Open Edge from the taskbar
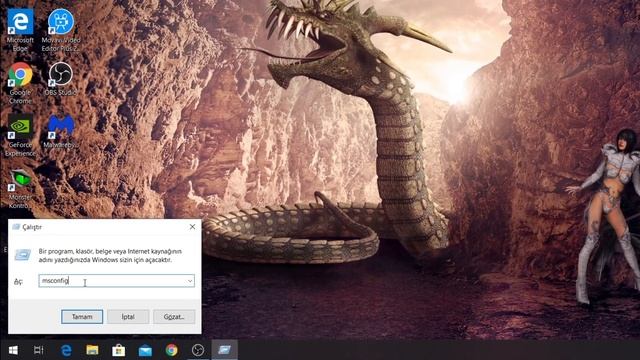The image size is (640, 360). point(66,350)
